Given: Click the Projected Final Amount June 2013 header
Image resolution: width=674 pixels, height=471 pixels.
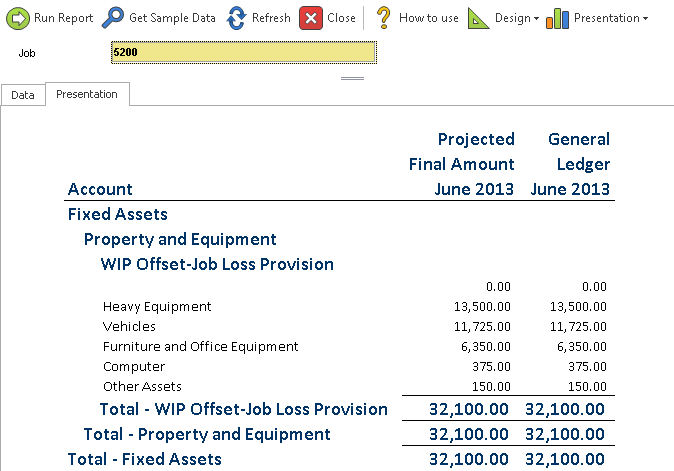Looking at the screenshot, I should 461,164.
